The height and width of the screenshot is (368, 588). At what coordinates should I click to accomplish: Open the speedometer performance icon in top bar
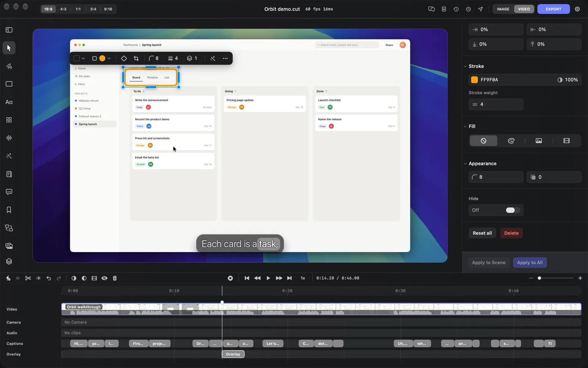tap(468, 9)
